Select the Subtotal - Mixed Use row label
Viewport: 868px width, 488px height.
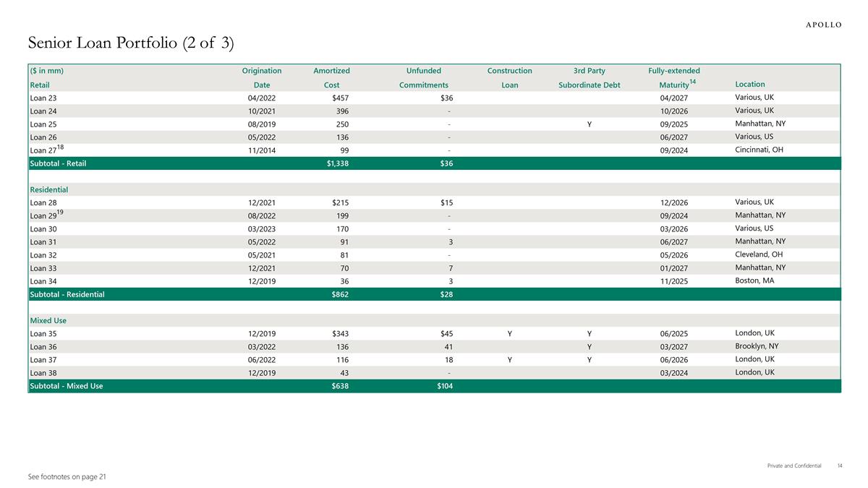(x=67, y=386)
